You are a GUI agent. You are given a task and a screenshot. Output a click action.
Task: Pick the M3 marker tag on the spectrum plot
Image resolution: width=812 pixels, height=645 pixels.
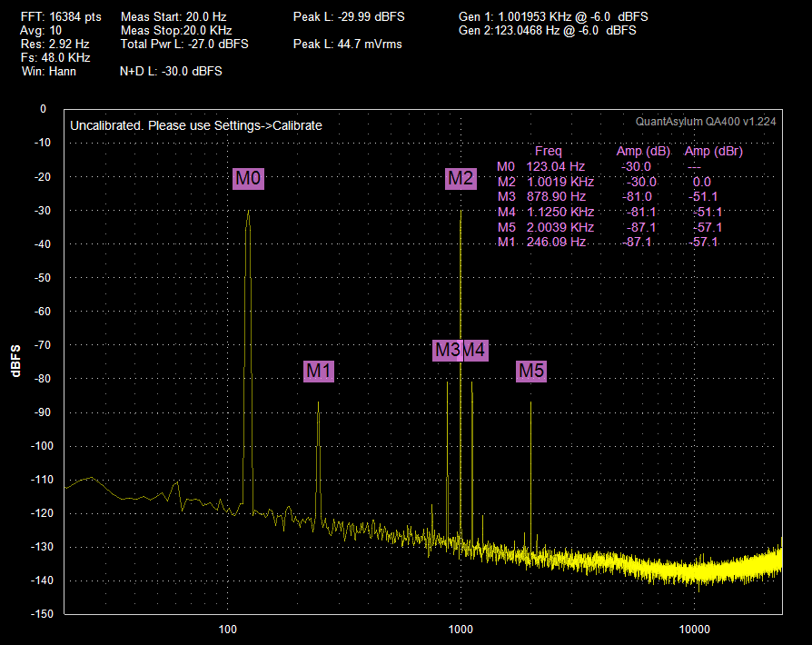pos(447,351)
